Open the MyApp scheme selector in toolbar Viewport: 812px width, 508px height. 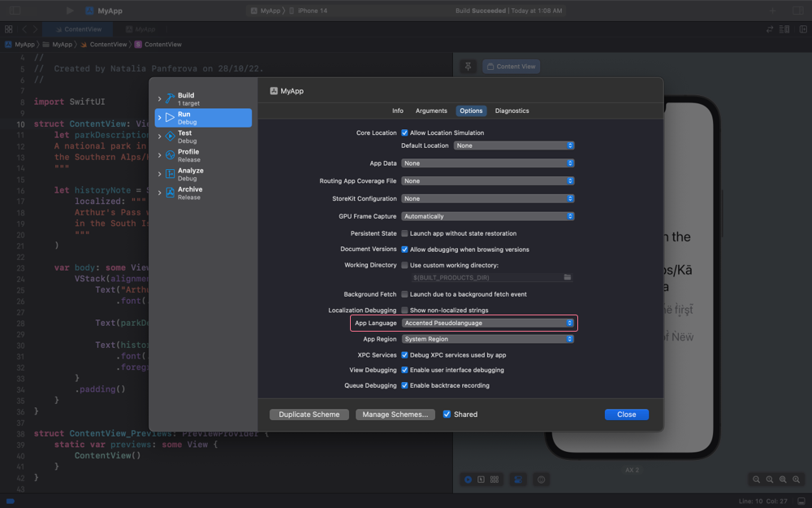(266, 11)
